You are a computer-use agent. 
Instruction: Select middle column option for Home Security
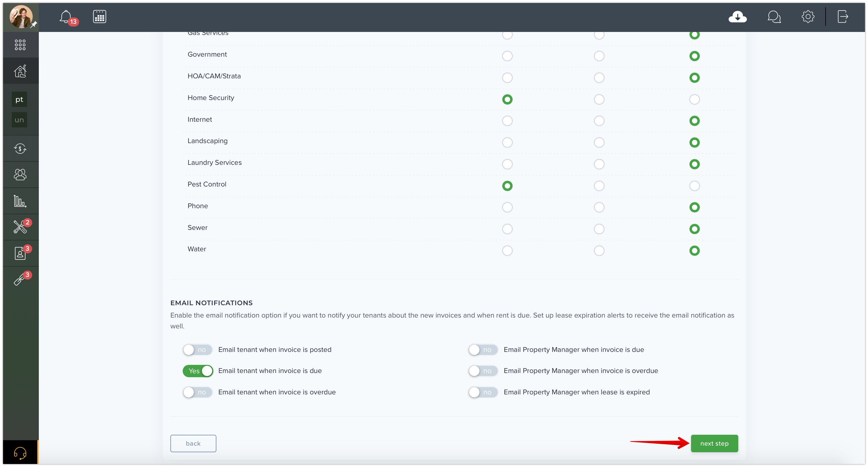tap(599, 99)
